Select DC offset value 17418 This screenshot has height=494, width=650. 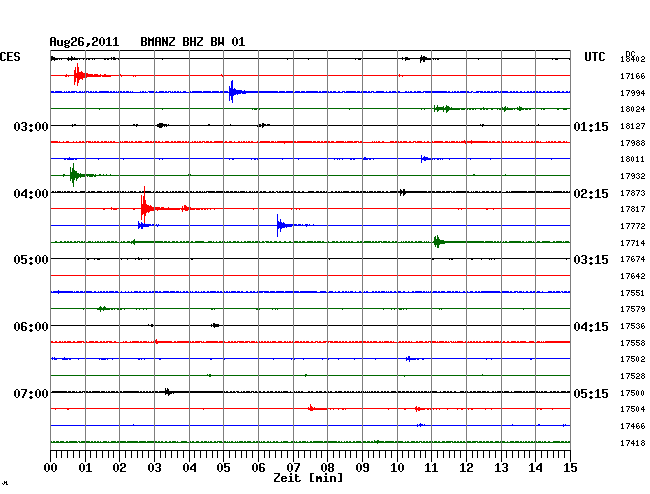click(x=633, y=443)
